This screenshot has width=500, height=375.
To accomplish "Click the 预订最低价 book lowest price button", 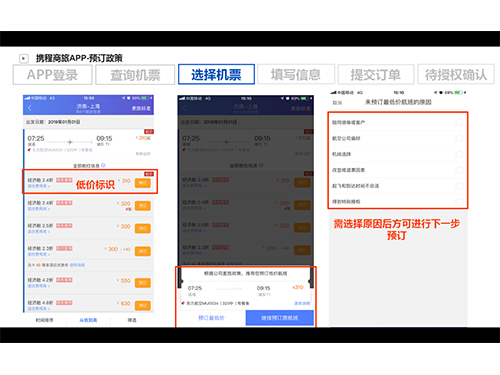I will click(x=211, y=318).
